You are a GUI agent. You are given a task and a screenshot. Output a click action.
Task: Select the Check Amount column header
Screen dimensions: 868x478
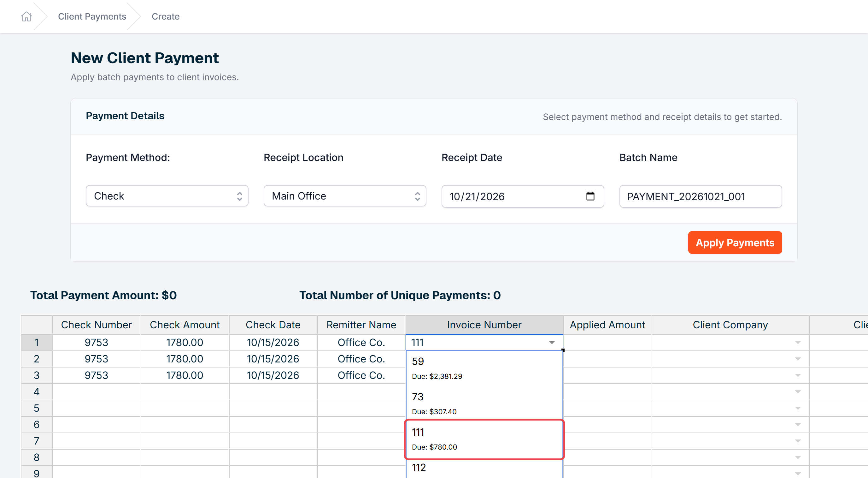(x=185, y=325)
